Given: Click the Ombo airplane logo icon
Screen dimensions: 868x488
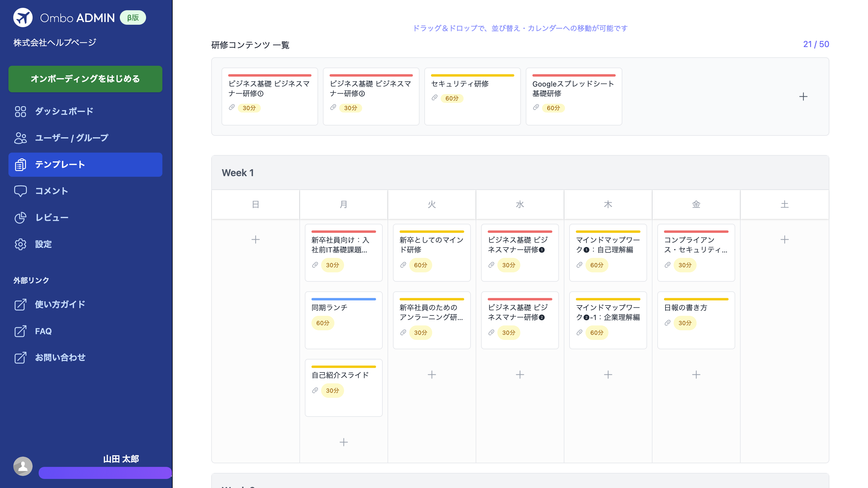Looking at the screenshot, I should point(23,17).
